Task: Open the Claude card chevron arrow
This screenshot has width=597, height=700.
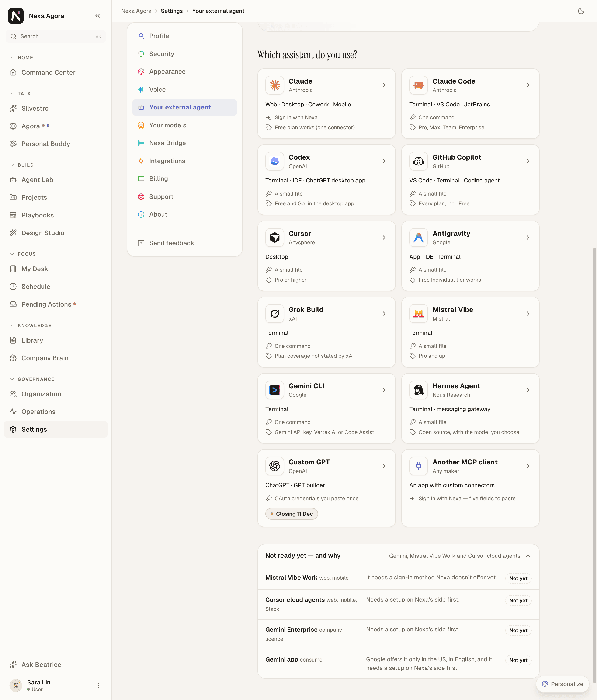Action: tap(384, 85)
